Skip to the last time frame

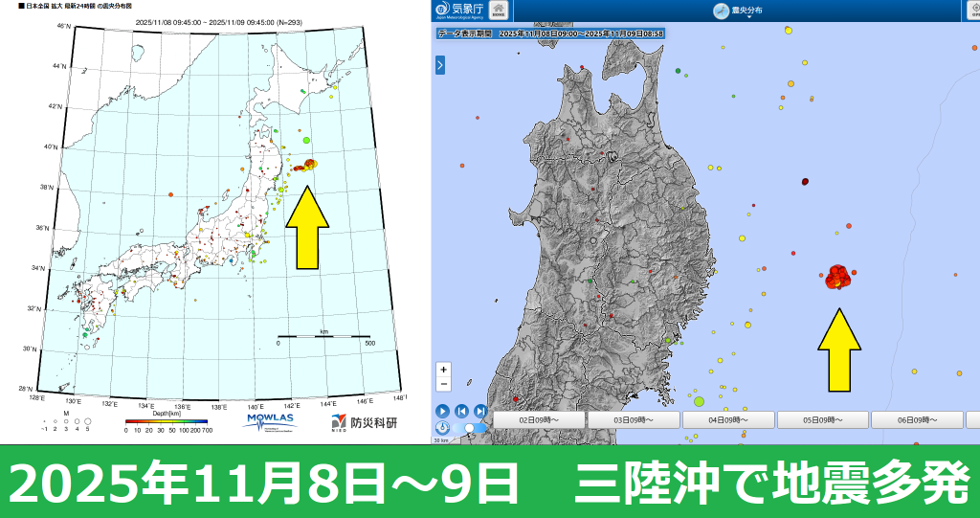coord(480,411)
